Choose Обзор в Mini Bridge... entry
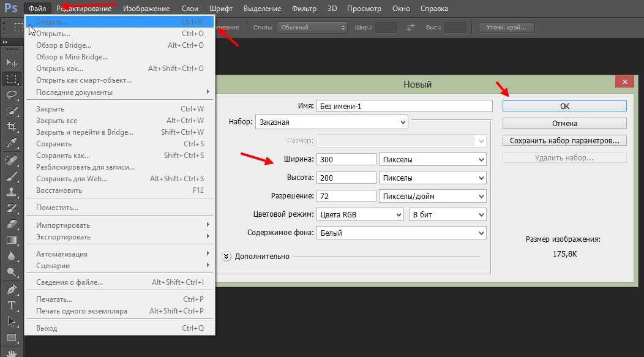 coord(119,57)
